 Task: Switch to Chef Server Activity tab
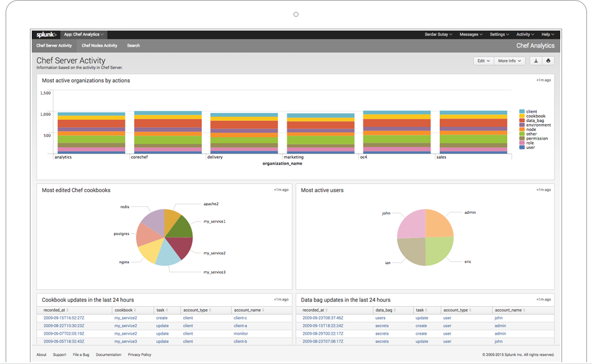point(54,45)
